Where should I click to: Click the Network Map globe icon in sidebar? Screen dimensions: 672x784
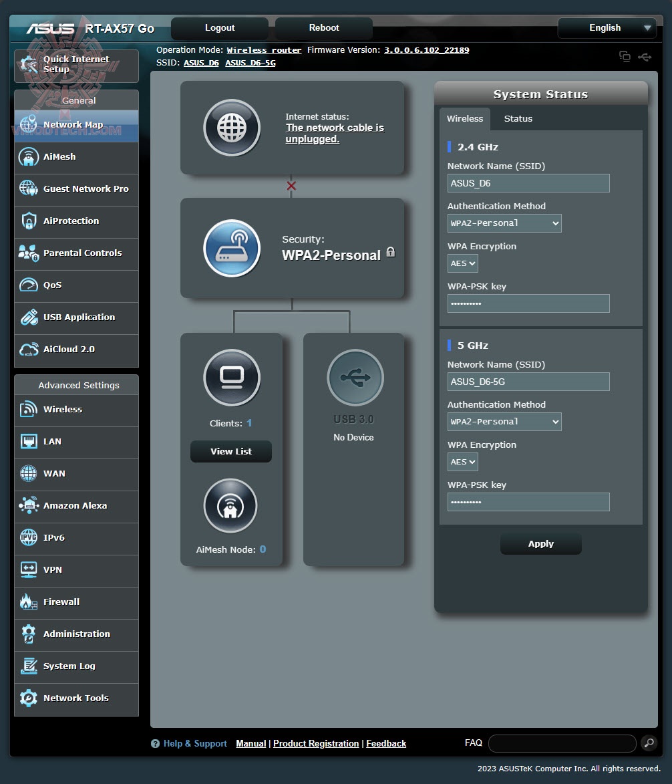point(29,124)
